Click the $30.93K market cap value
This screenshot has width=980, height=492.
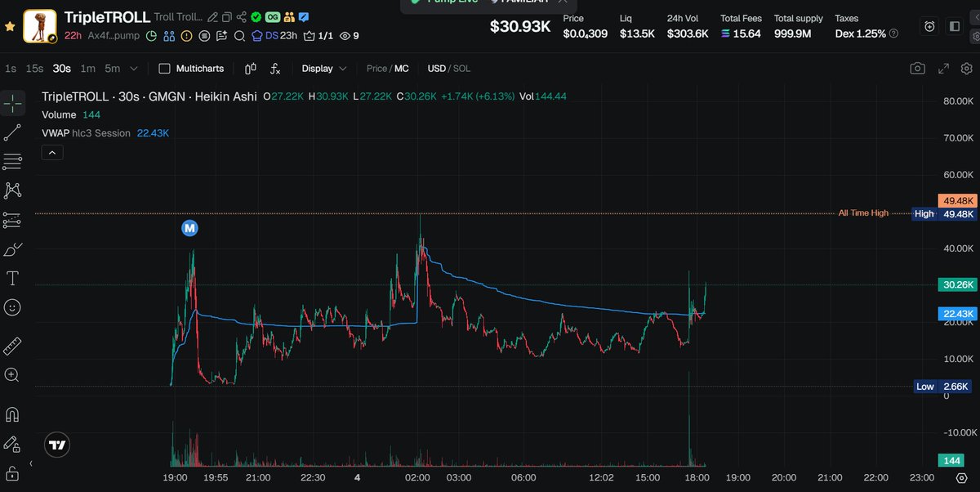pyautogui.click(x=520, y=27)
